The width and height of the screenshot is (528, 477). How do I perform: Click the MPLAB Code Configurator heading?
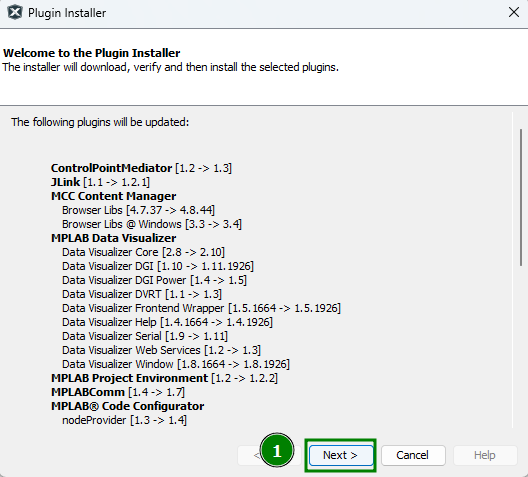[127, 406]
